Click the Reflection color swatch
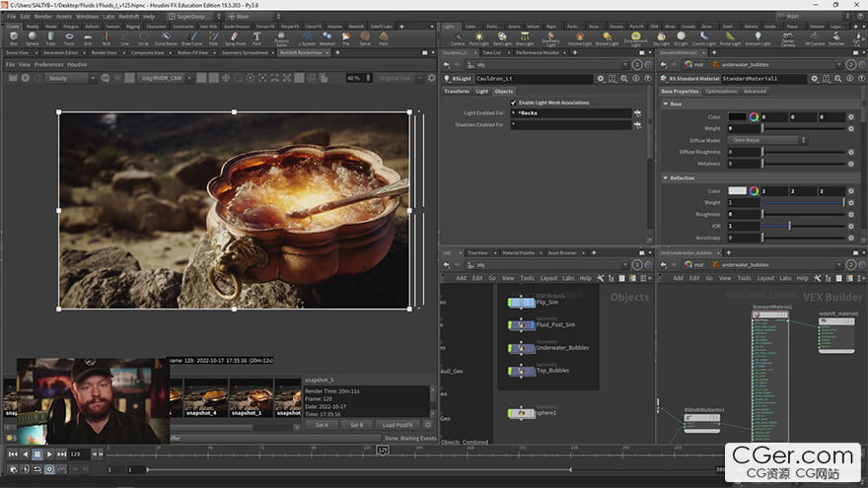The image size is (868, 488). [x=737, y=191]
